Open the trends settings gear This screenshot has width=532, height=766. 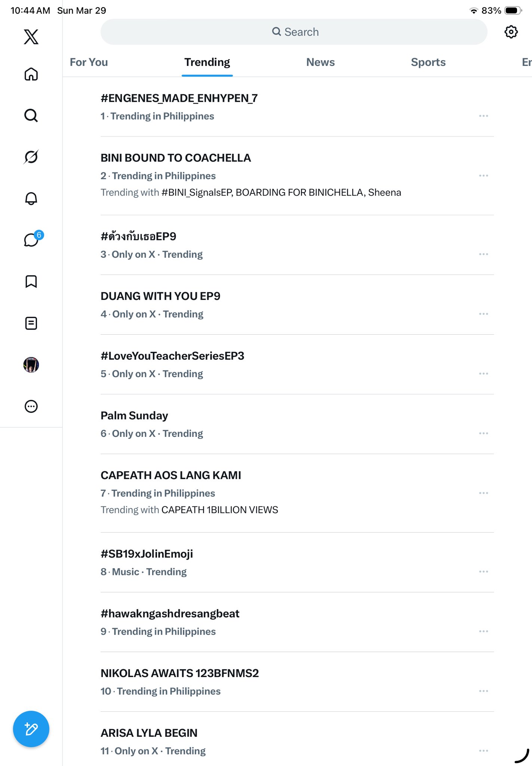[511, 32]
